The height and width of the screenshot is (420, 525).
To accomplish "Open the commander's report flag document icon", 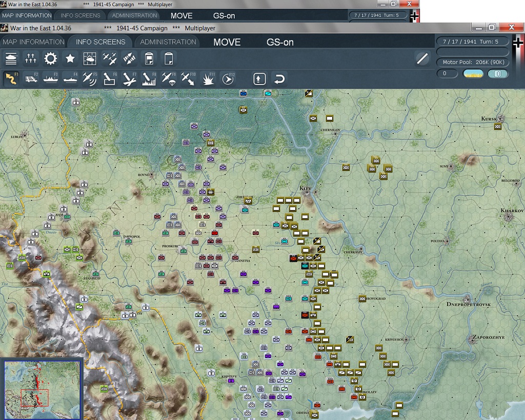I will click(149, 58).
